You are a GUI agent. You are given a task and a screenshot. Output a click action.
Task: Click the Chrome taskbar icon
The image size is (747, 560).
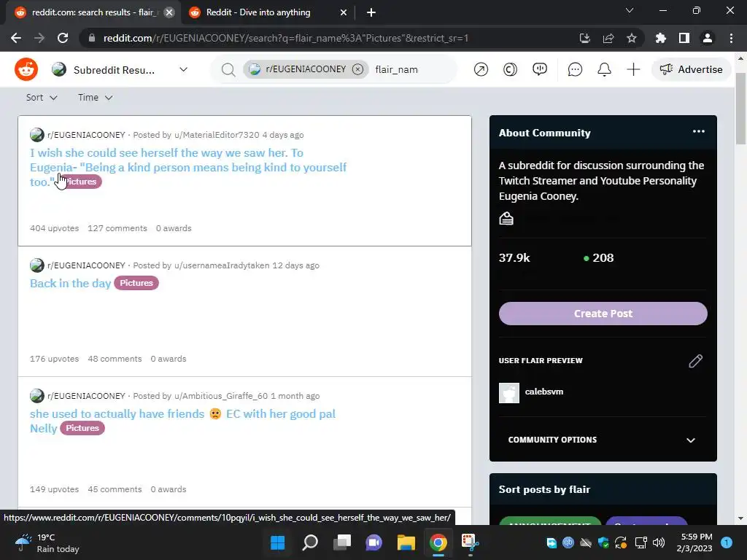[x=438, y=542]
